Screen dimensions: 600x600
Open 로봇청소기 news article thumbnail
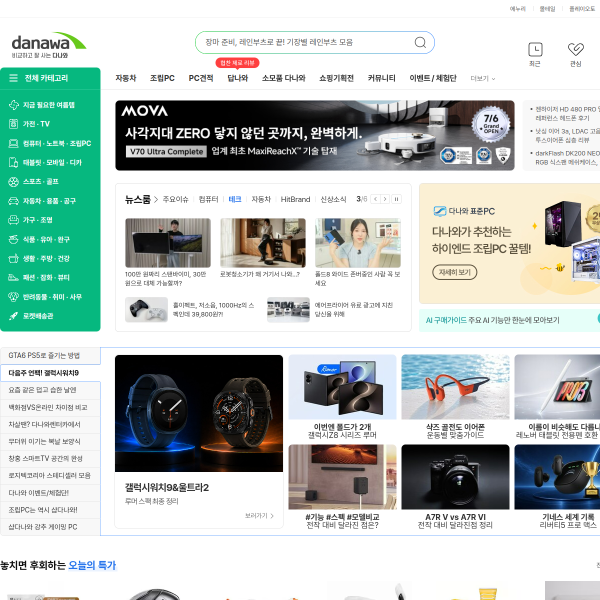click(x=263, y=243)
